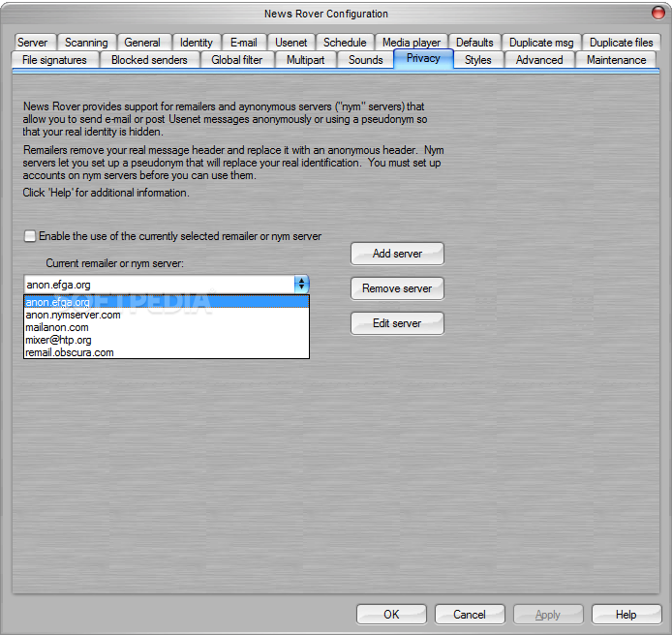This screenshot has height=635, width=672.
Task: Click the Add server button
Action: click(x=397, y=254)
